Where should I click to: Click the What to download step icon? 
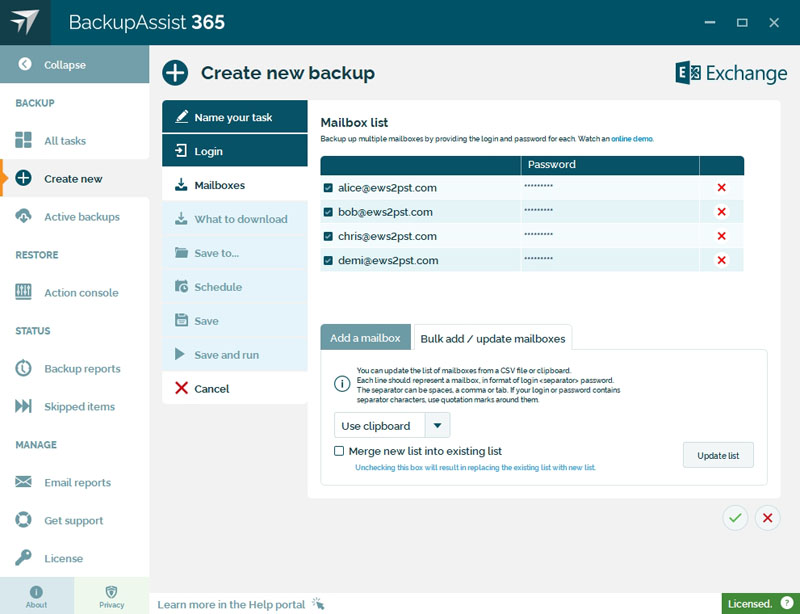[181, 218]
